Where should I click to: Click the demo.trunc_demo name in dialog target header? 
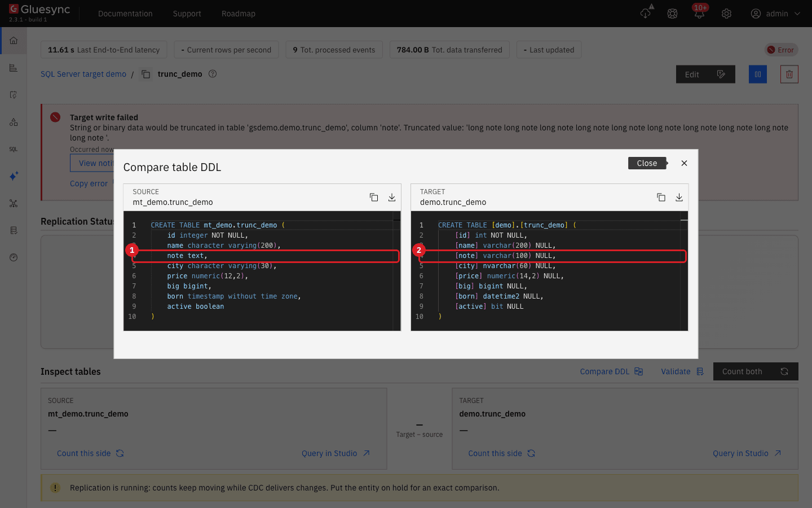coord(453,202)
